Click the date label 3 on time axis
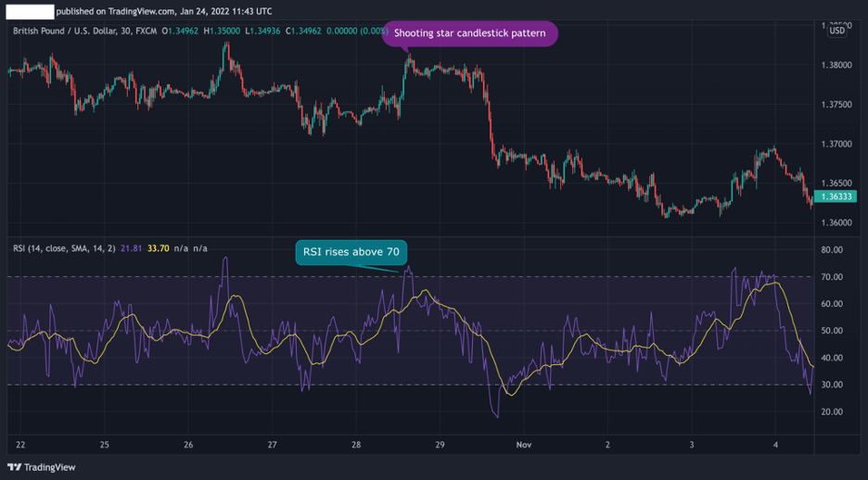Image resolution: width=868 pixels, height=480 pixels. 692,445
